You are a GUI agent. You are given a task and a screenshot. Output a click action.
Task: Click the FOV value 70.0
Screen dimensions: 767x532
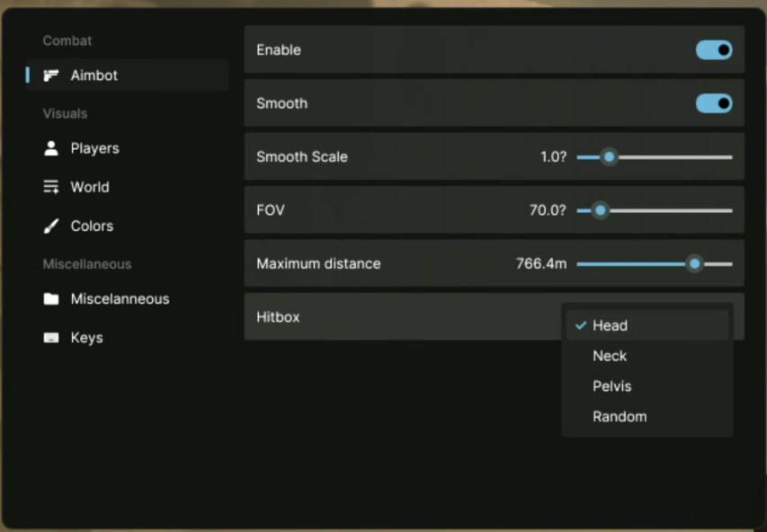[548, 211]
